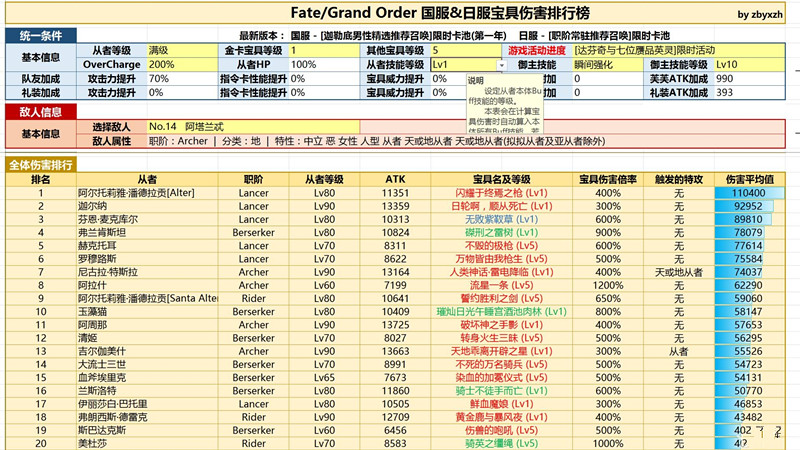The image size is (800, 450).
Task: Click Noble Phantasm 骑英之缰绳 (Lv5)
Action: pos(502,443)
